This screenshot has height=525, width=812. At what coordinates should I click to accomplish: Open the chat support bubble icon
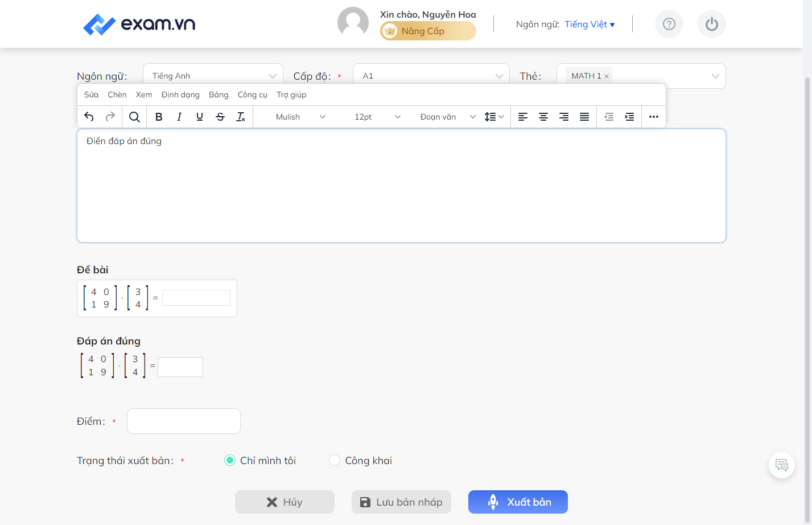pos(782,465)
